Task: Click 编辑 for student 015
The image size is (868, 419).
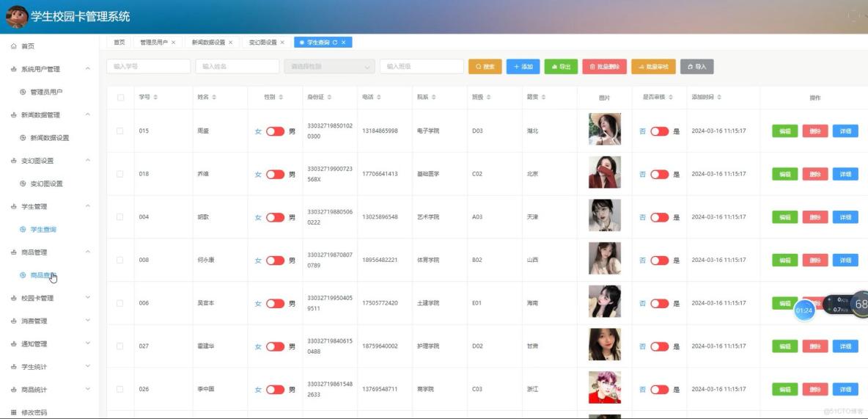Action: 785,131
